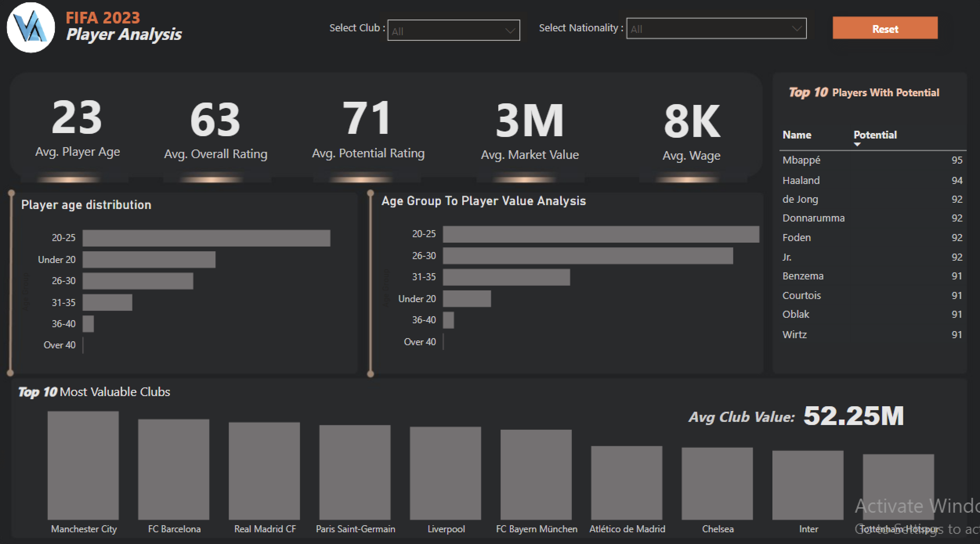Open the Select Club dropdown
The image size is (980, 544).
point(454,31)
